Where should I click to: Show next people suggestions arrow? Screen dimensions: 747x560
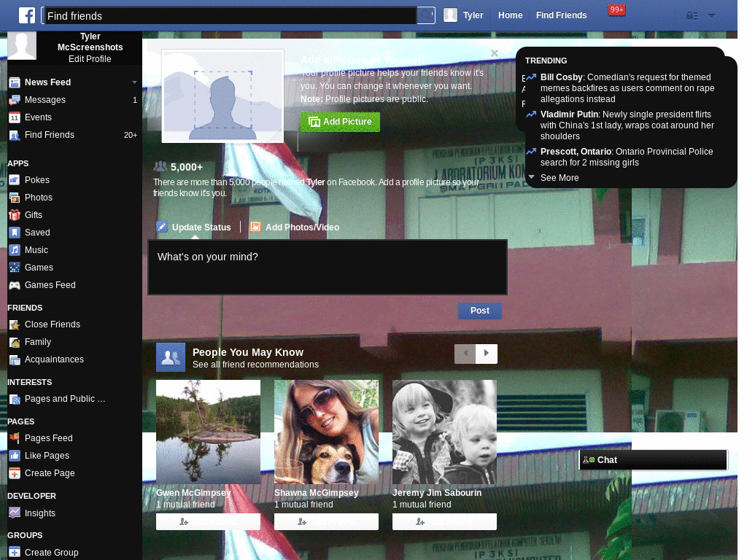click(487, 354)
